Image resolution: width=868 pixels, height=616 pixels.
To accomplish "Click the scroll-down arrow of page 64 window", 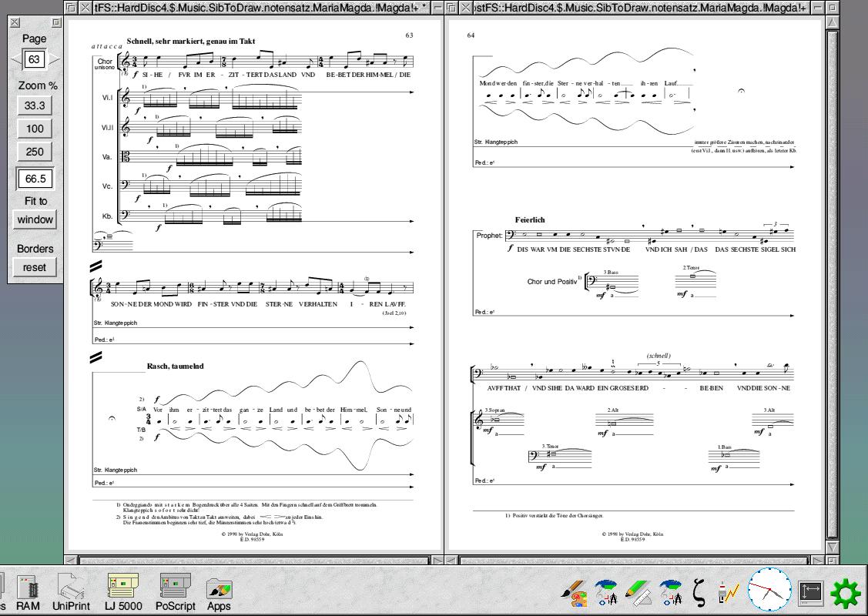I will click(x=833, y=547).
